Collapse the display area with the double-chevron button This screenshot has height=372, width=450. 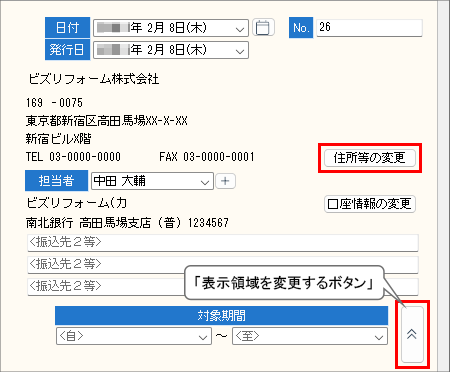click(412, 334)
